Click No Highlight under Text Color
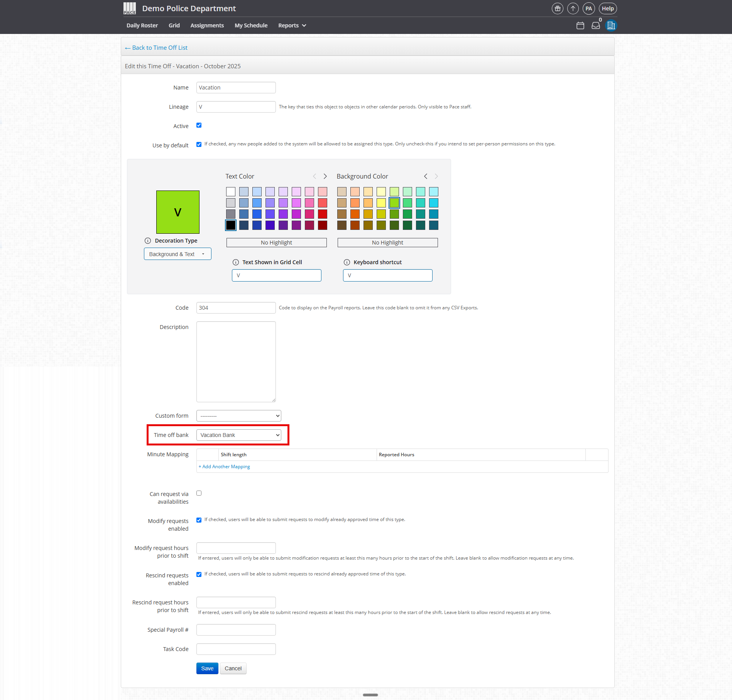The image size is (732, 700). pyautogui.click(x=277, y=243)
